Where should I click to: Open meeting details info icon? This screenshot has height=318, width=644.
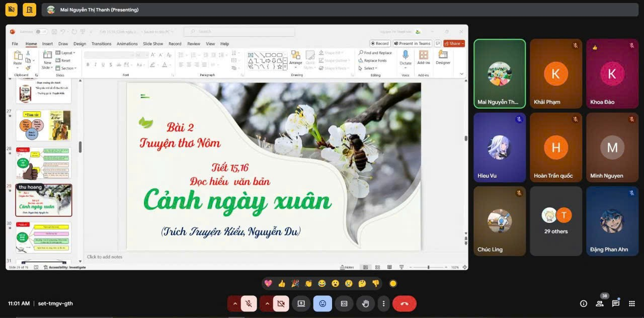pyautogui.click(x=584, y=303)
